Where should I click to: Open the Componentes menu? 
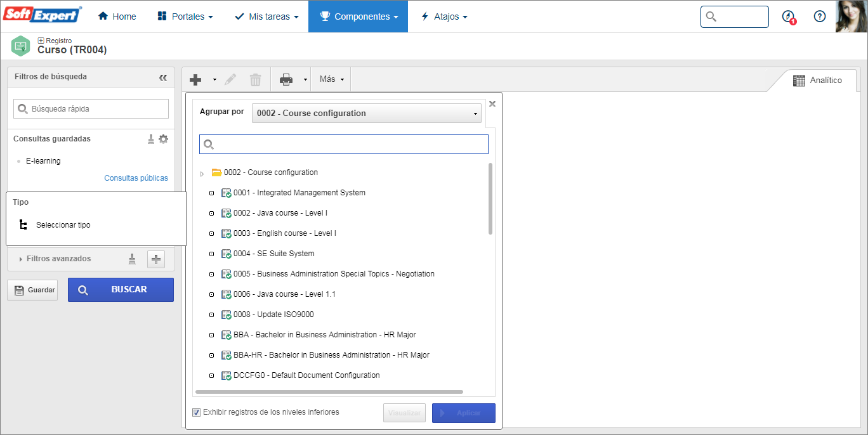pyautogui.click(x=358, y=16)
